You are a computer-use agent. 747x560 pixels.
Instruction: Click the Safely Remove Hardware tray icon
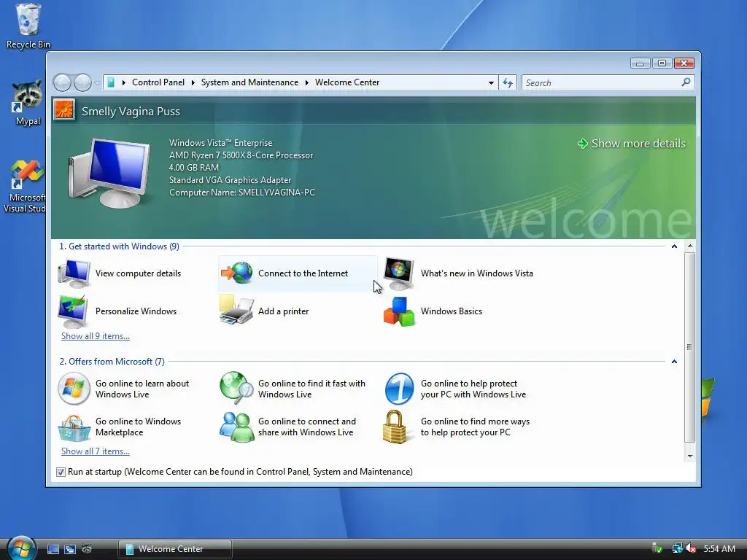(657, 548)
